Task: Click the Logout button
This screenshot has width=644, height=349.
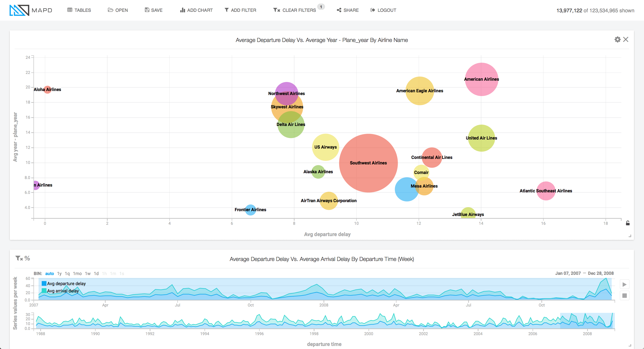Action: (x=383, y=10)
